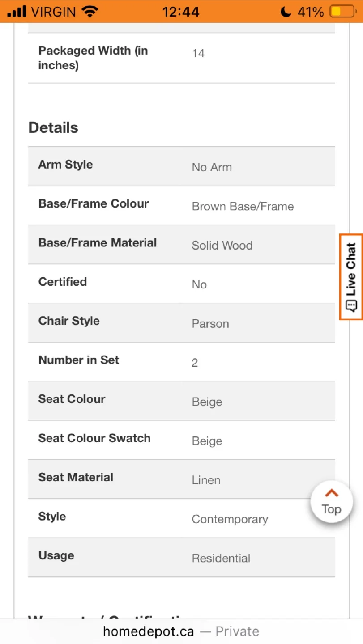Select the Seat Colour Swatch row
The width and height of the screenshot is (363, 644).
coord(181,440)
